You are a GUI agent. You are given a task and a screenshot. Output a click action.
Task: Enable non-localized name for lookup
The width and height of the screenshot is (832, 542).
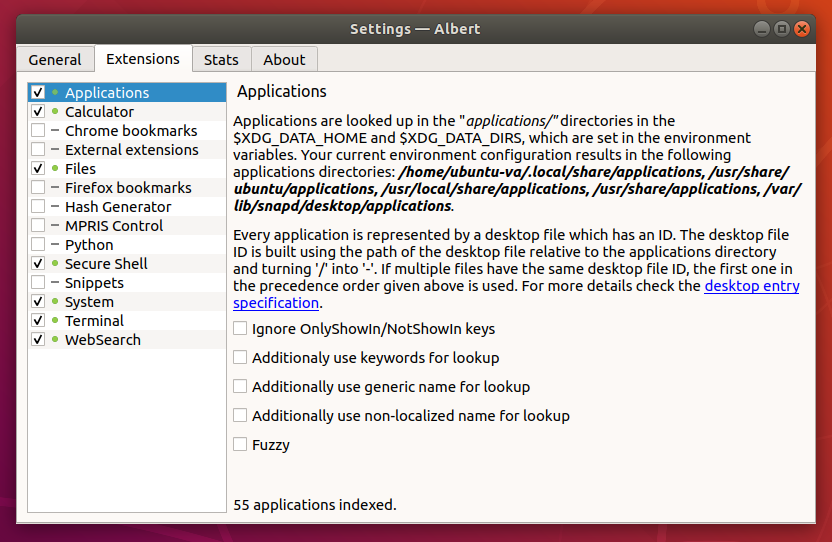tap(240, 415)
